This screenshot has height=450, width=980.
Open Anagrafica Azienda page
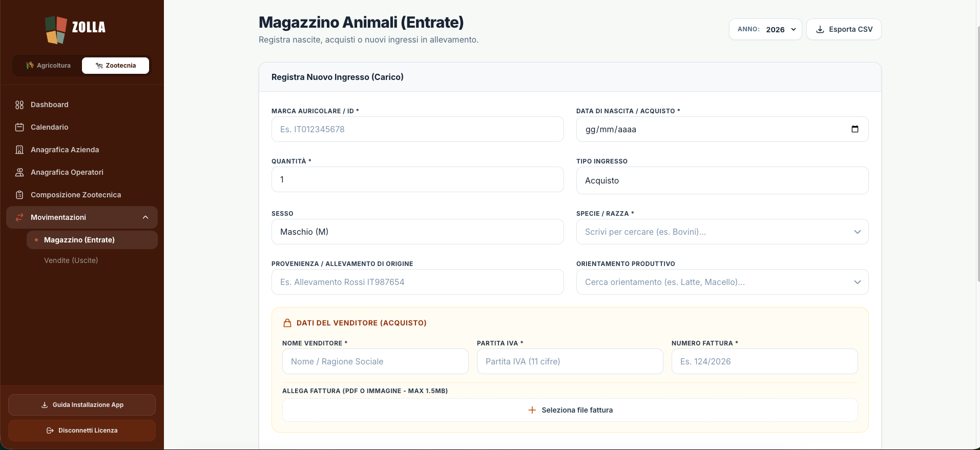click(x=82, y=150)
